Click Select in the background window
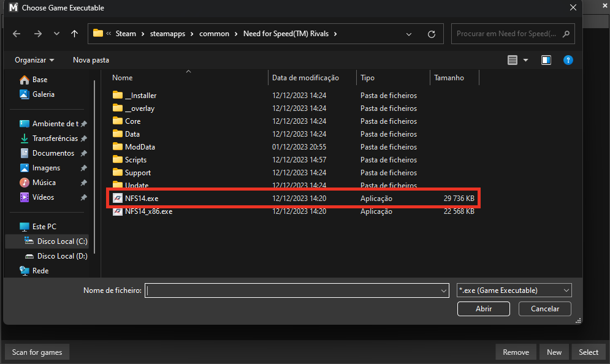The image size is (610, 364). click(x=588, y=352)
